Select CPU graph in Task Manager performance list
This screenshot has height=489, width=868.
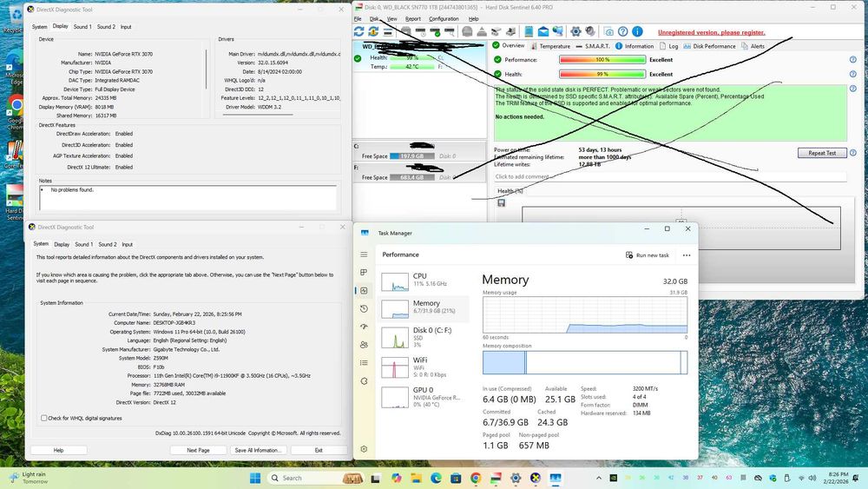click(x=395, y=281)
